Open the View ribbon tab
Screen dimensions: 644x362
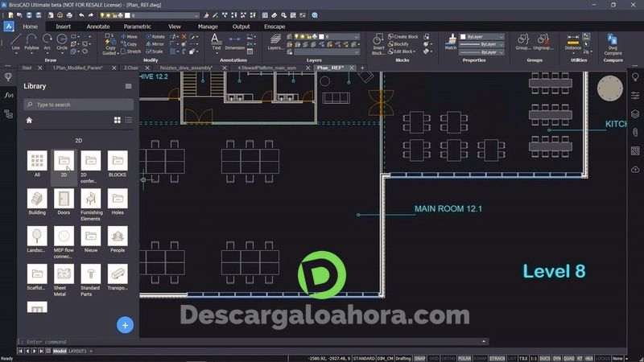point(174,27)
